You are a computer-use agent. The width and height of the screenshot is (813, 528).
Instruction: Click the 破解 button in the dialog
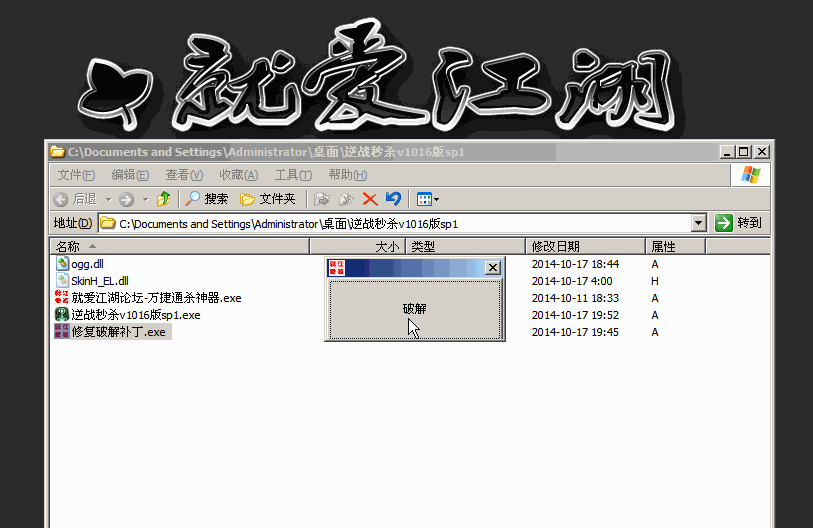pyautogui.click(x=415, y=309)
